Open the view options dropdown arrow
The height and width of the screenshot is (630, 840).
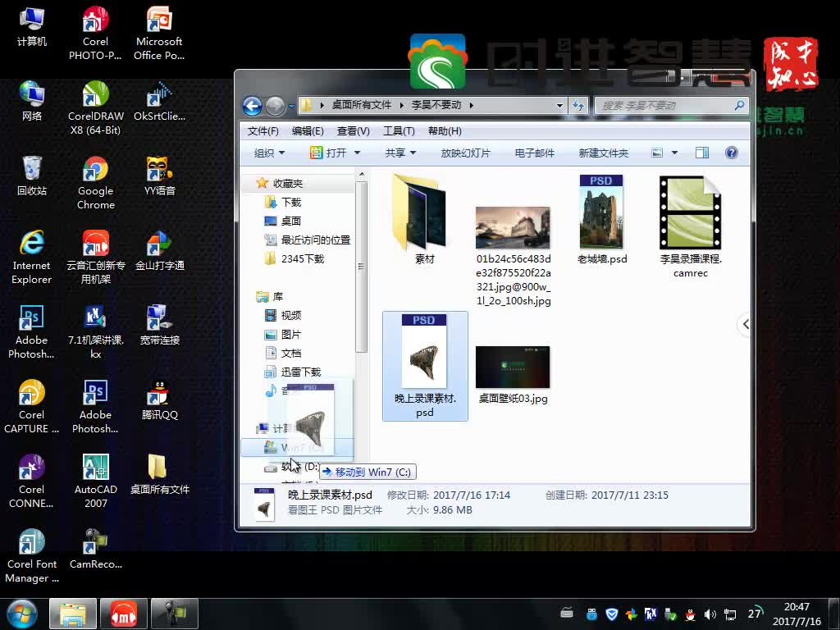coord(674,153)
